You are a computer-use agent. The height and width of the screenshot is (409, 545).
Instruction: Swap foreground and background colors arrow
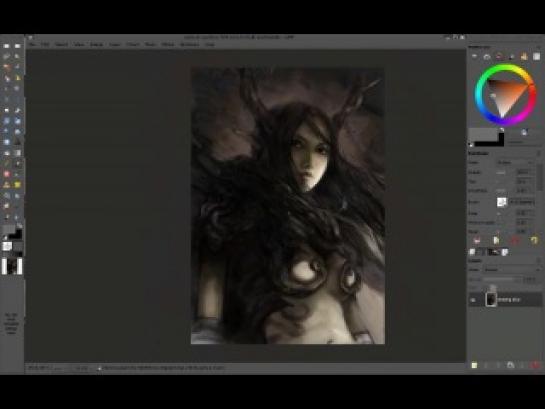(502, 130)
